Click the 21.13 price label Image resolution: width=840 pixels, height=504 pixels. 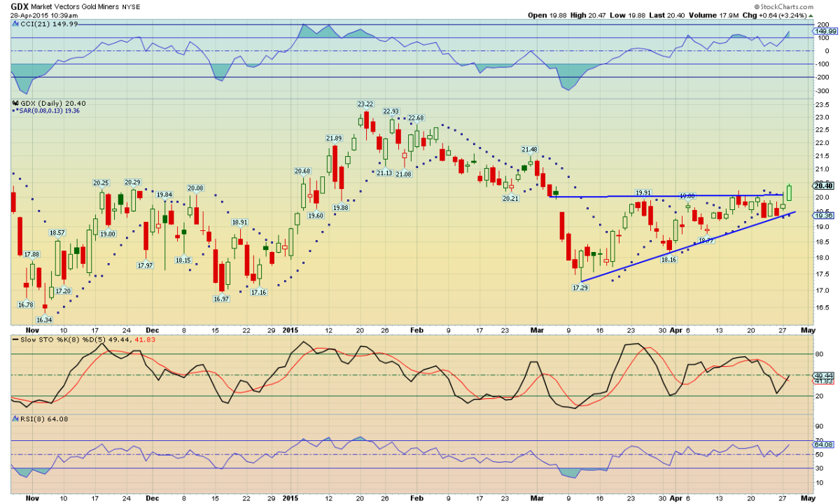click(384, 173)
